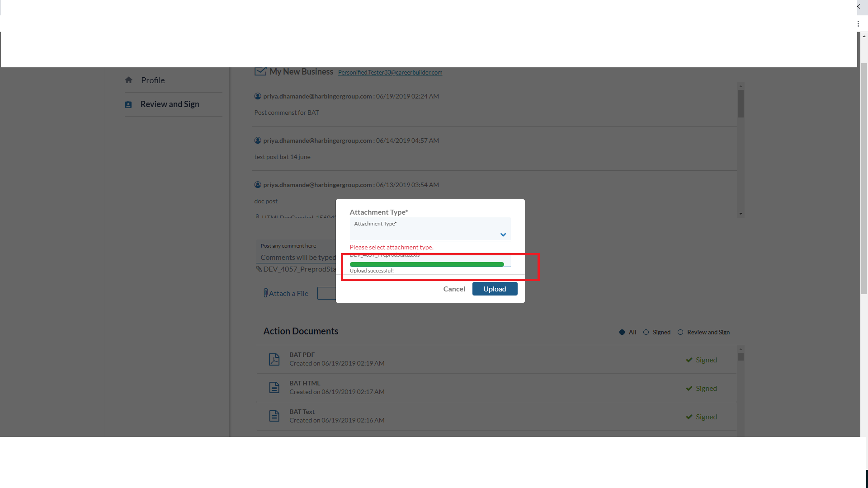Click the My New Business envelope icon

[260, 71]
